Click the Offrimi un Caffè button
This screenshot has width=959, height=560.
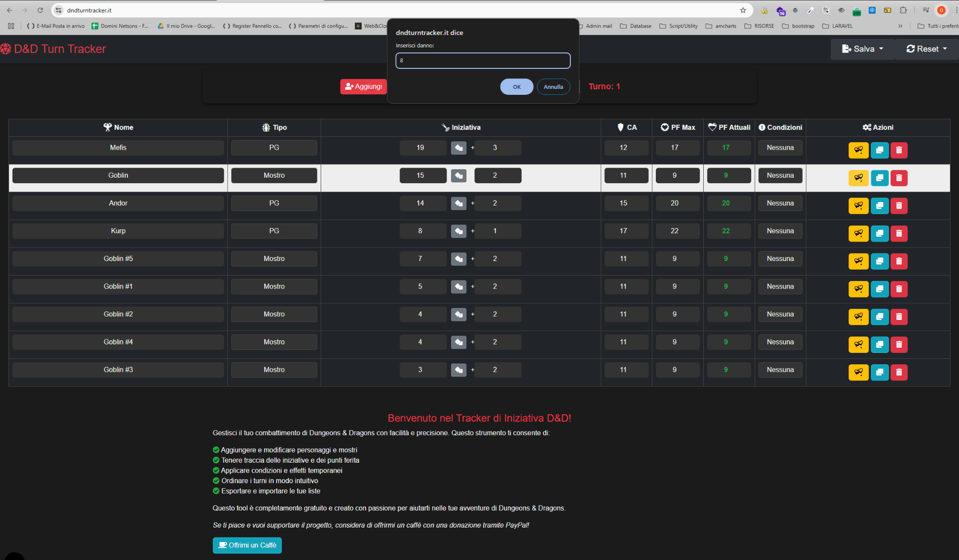click(x=247, y=545)
